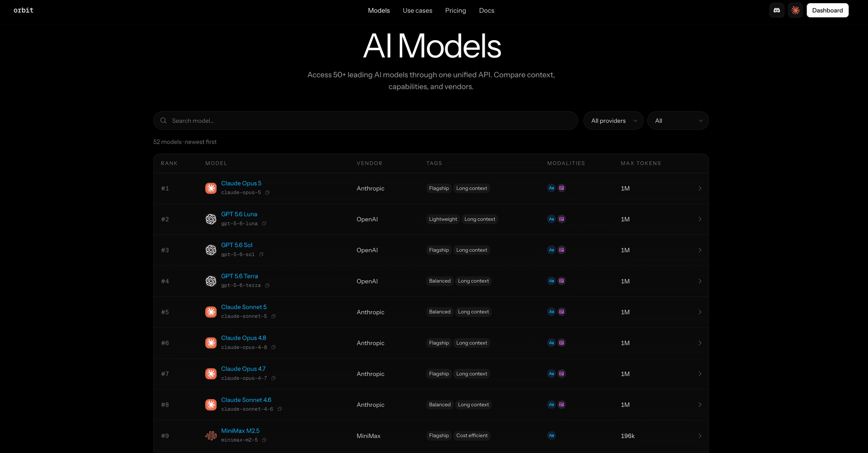Expand the MiniMax M2.5 row chevron
This screenshot has width=868, height=453.
(x=700, y=436)
